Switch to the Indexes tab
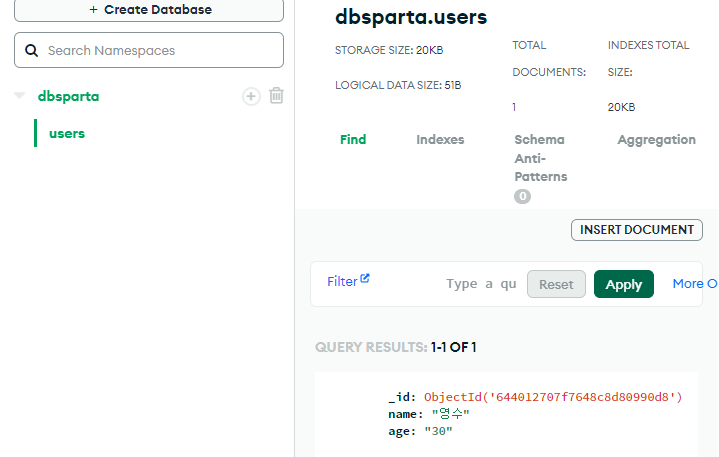The image size is (719, 457). point(440,139)
